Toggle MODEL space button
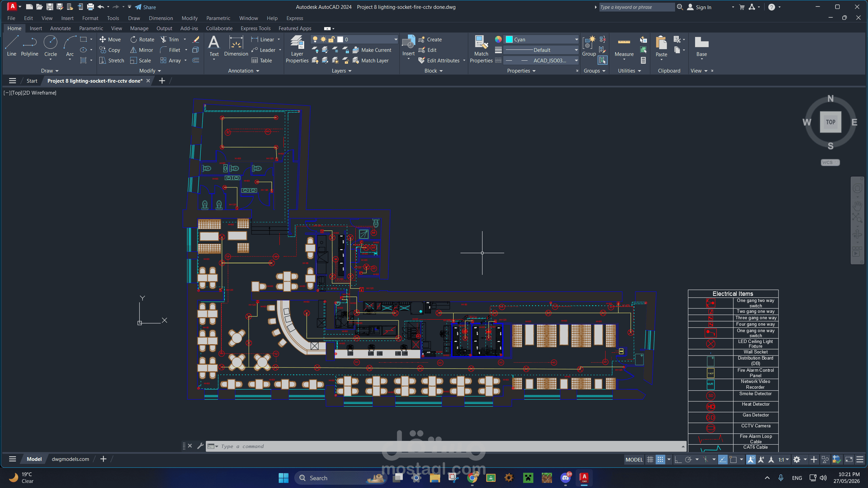This screenshot has width=868, height=488. coord(634,460)
